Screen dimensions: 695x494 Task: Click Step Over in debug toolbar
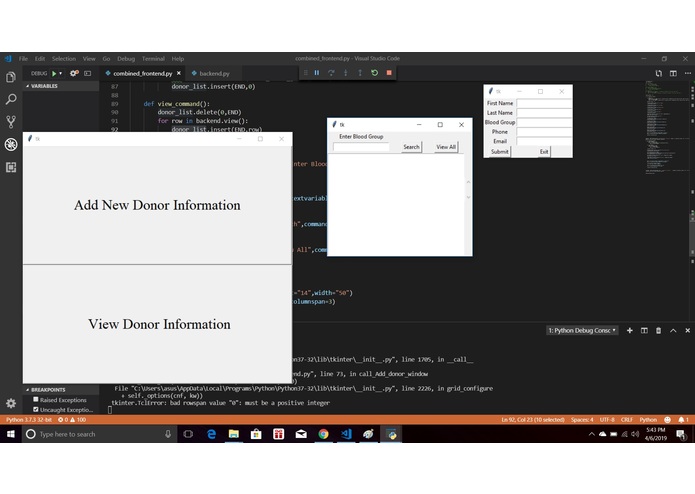tap(331, 73)
